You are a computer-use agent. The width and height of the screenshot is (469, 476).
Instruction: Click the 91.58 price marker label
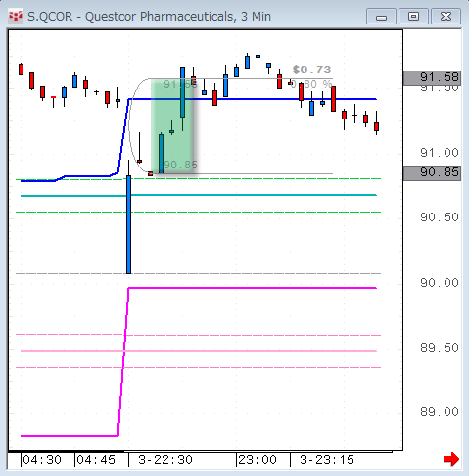(433, 77)
